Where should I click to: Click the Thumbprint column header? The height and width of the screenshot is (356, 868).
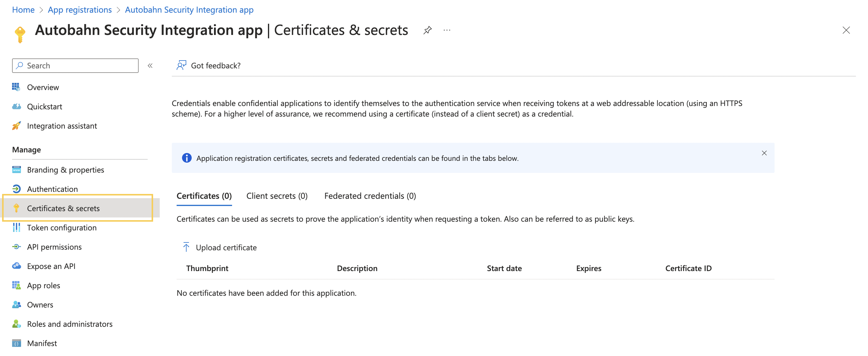pos(207,268)
